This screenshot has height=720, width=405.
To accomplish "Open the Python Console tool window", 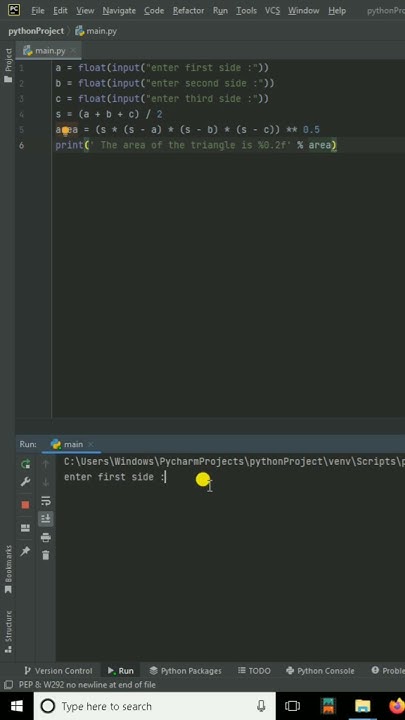I will (x=320, y=671).
